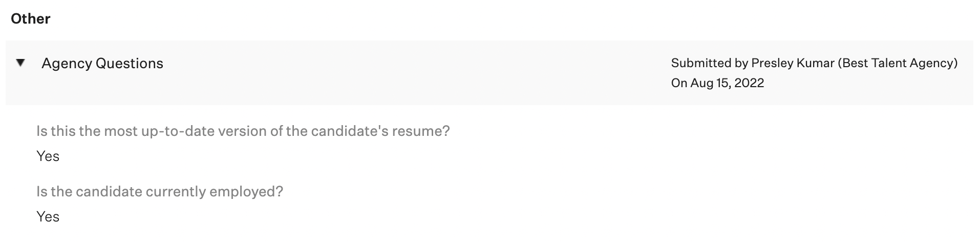Click Best Talent Agency in parentheses
The width and height of the screenshot is (980, 242).
(897, 63)
